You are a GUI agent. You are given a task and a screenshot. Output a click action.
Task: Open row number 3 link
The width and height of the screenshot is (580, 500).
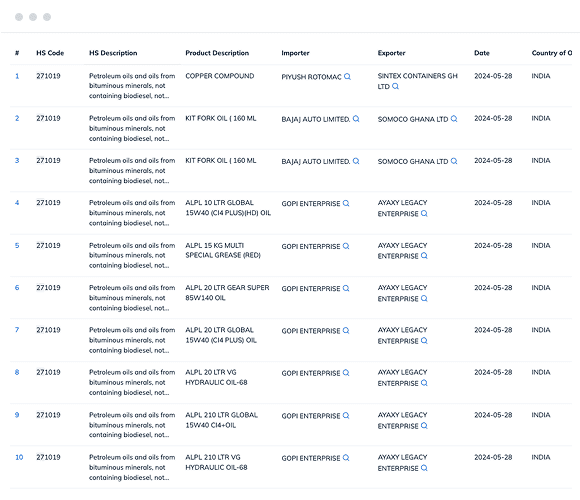pyautogui.click(x=17, y=161)
